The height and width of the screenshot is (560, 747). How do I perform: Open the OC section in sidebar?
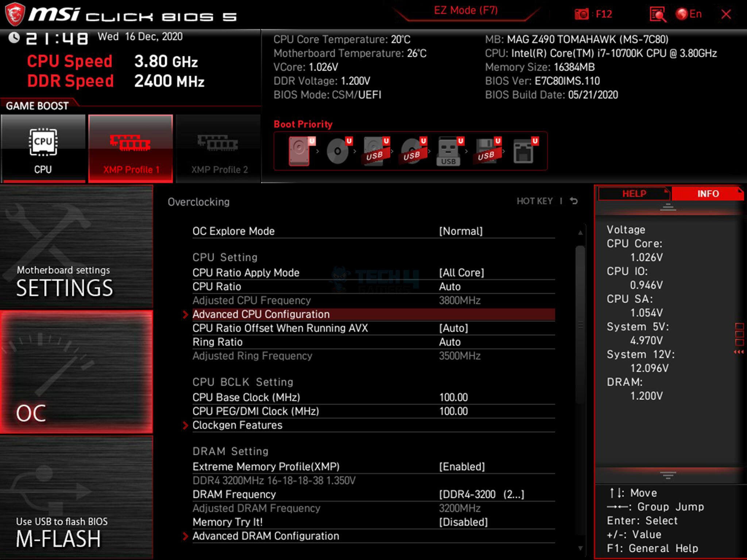pyautogui.click(x=77, y=372)
